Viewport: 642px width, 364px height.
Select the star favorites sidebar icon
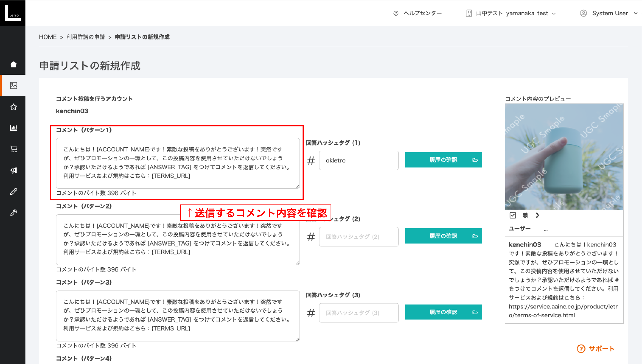click(14, 107)
